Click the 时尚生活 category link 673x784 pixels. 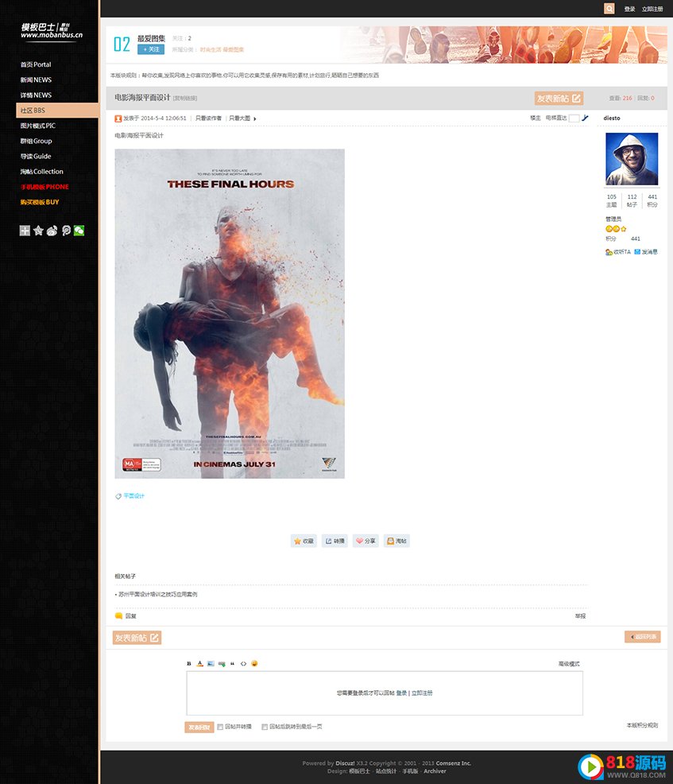pos(211,49)
